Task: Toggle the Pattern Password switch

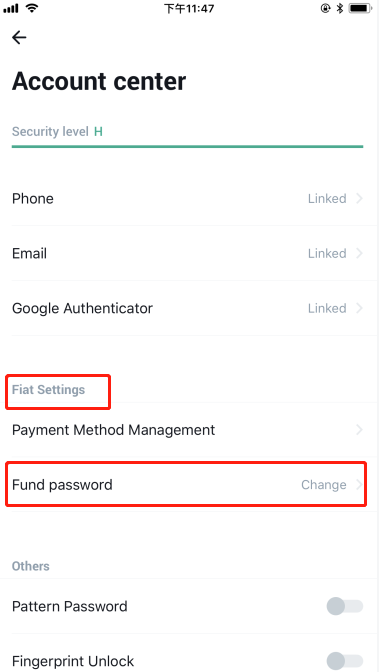Action: [345, 606]
